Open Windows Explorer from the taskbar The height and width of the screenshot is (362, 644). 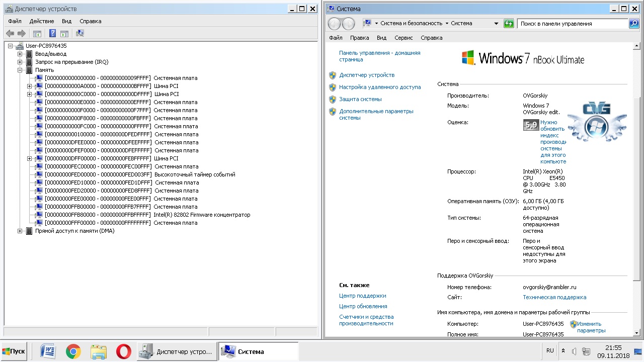(x=99, y=351)
